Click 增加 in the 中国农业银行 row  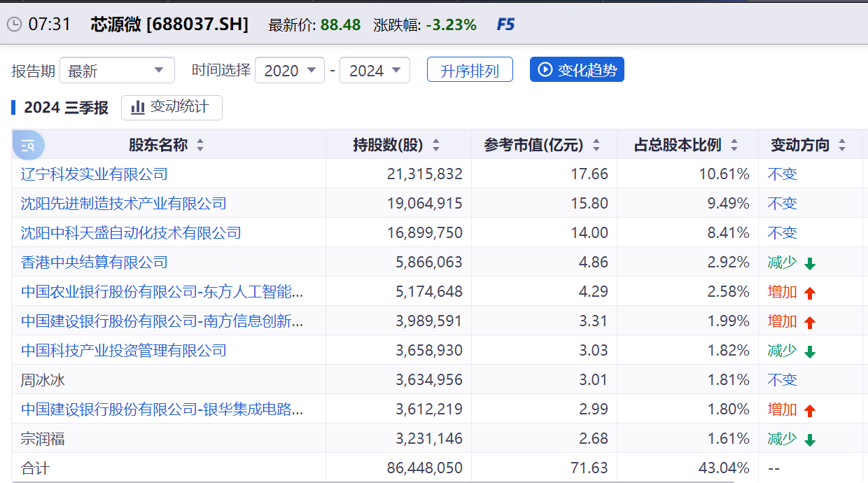[x=783, y=291]
